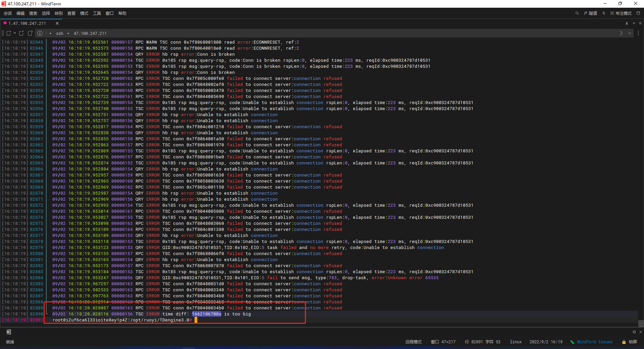Click the first ECONNRESET warning line
Image resolution: width=644 pixels, height=349 pixels.
(x=176, y=42)
